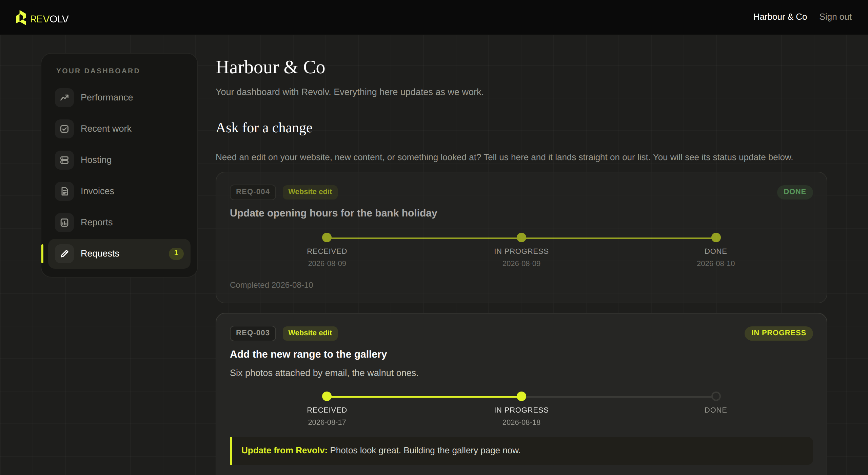Click the Ask for a change heading
868x475 pixels.
pos(264,128)
